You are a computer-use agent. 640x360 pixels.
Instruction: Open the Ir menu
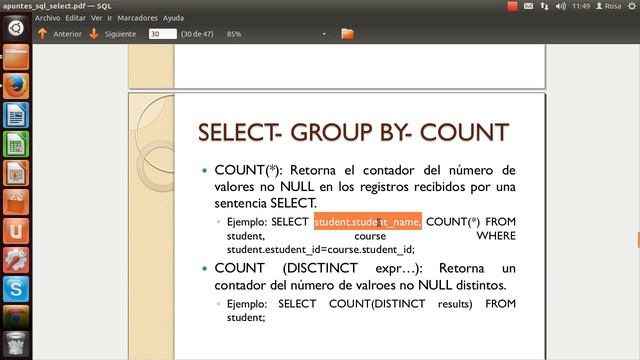(109, 18)
